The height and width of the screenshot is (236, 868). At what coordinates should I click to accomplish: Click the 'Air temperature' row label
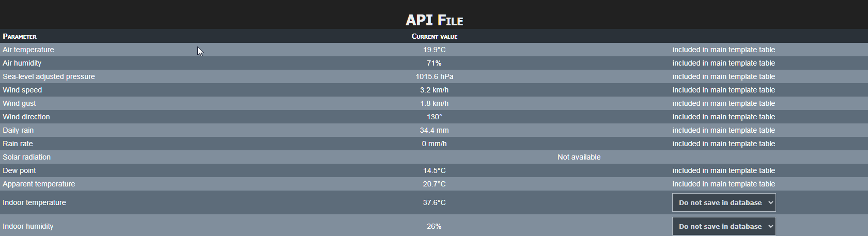tap(28, 50)
